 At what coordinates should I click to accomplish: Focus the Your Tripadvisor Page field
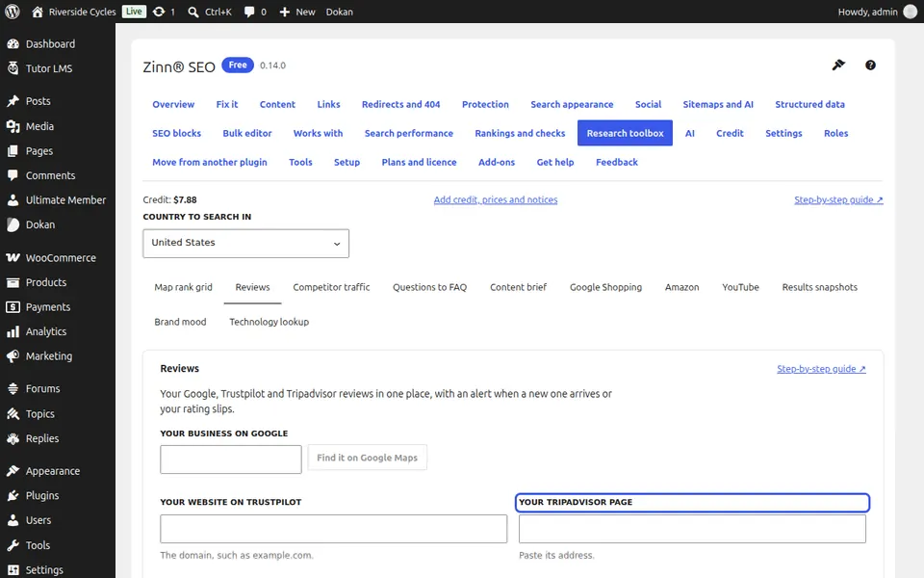pos(692,529)
